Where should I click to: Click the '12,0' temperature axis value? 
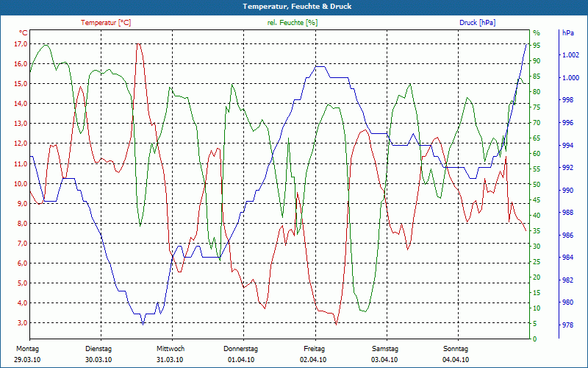coord(21,144)
